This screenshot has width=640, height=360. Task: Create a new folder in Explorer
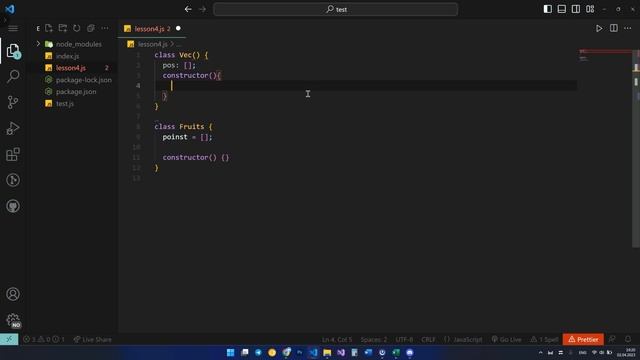[x=62, y=28]
